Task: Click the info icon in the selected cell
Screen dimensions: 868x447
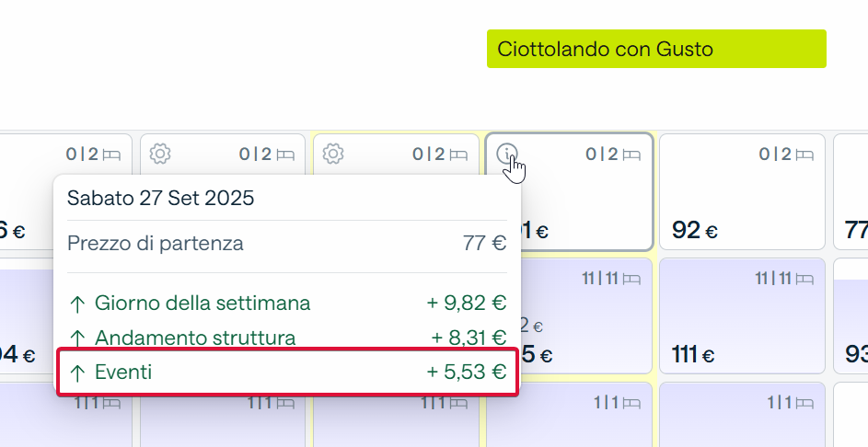Action: point(507,154)
